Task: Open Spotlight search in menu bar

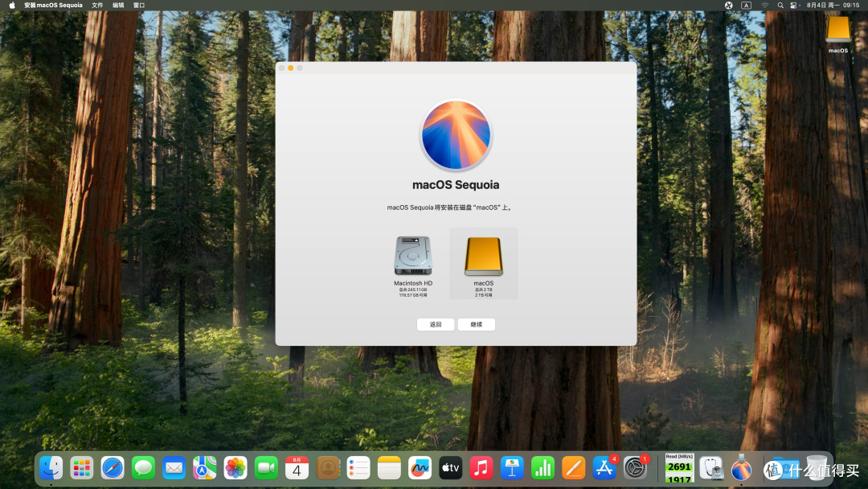Action: click(x=780, y=5)
